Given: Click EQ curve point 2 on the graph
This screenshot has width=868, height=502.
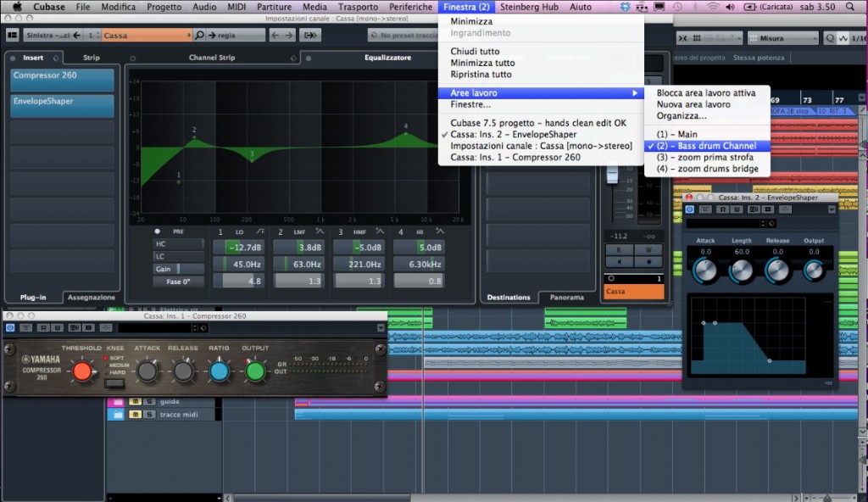Looking at the screenshot, I should coord(194,138).
